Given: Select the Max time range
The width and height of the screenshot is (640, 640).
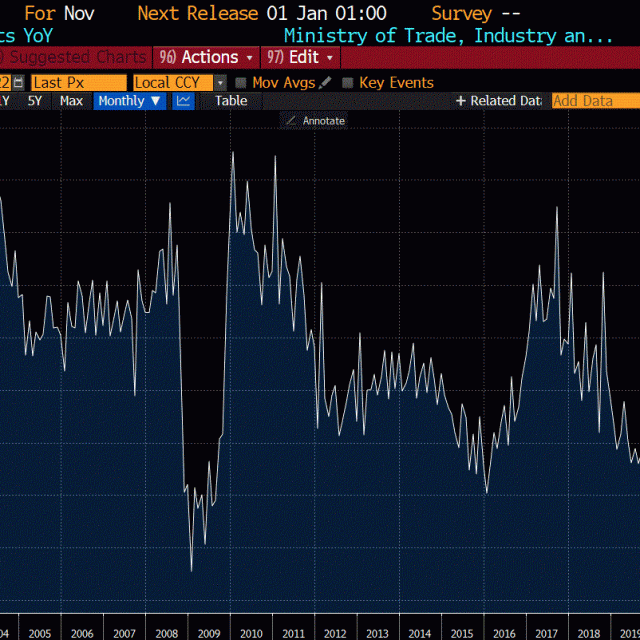Looking at the screenshot, I should (x=71, y=101).
